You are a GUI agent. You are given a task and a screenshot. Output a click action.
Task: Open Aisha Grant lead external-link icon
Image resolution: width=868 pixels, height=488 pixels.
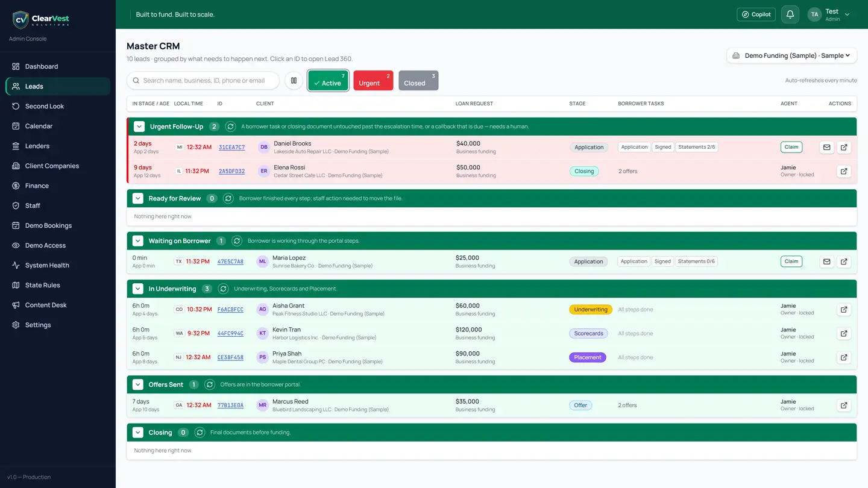pyautogui.click(x=844, y=310)
